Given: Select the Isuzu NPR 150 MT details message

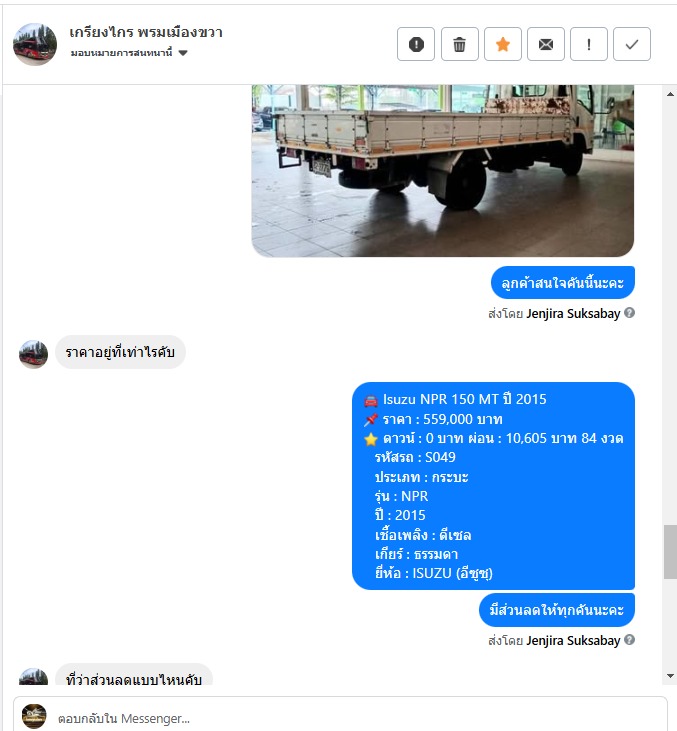Looking at the screenshot, I should (x=493, y=486).
